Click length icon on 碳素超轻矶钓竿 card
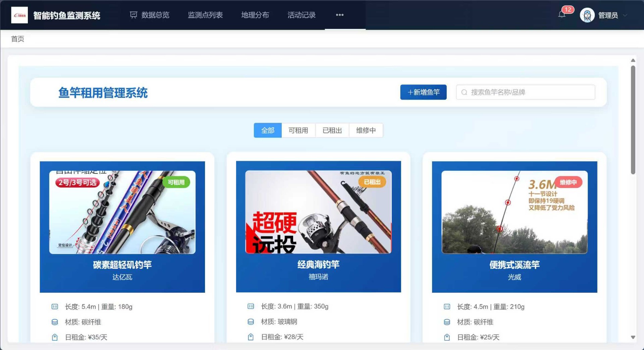The height and width of the screenshot is (350, 644). 55,307
